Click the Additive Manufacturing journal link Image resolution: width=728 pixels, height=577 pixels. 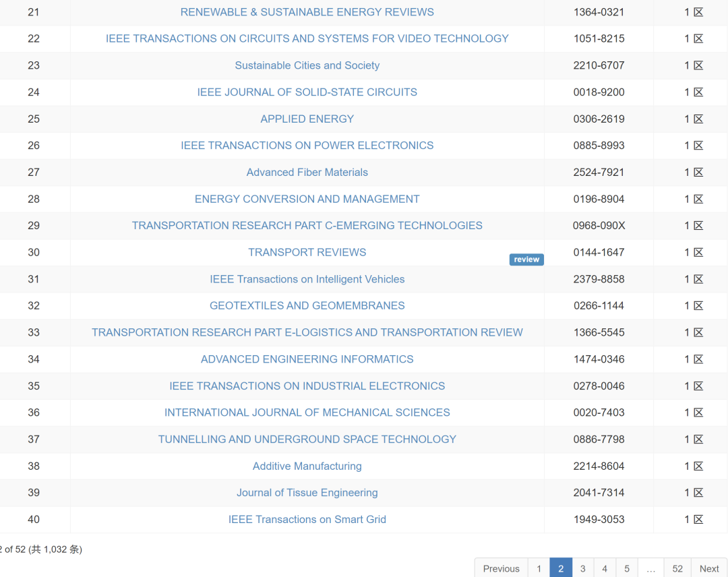pyautogui.click(x=307, y=466)
